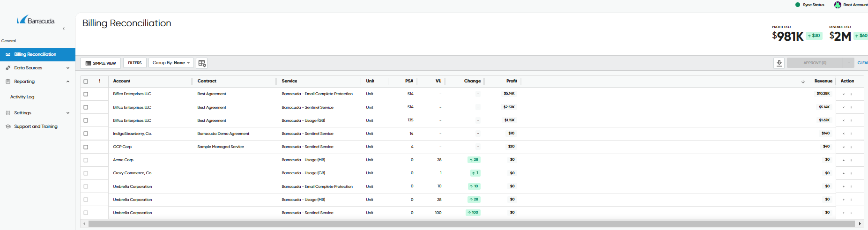Check the Biffco Email Complete Protection row checkbox
868x230 pixels.
coord(86,94)
